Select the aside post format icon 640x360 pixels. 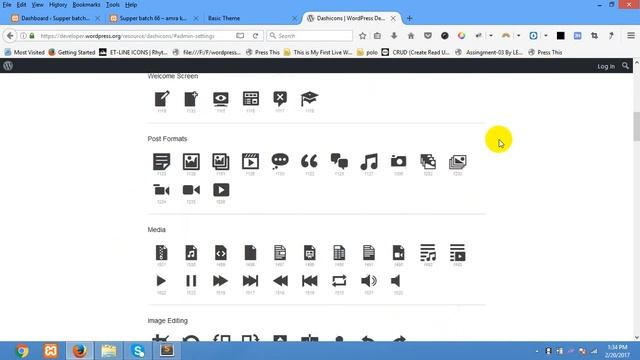(162, 162)
